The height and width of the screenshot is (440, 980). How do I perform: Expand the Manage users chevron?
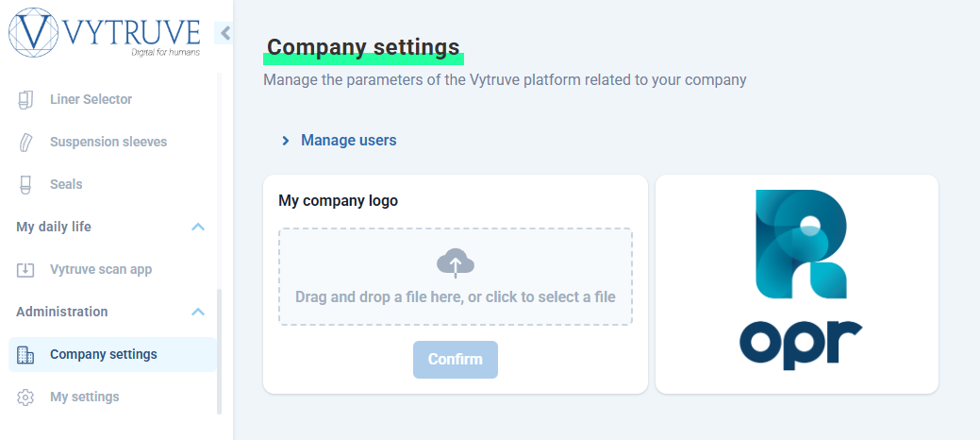coord(285,141)
